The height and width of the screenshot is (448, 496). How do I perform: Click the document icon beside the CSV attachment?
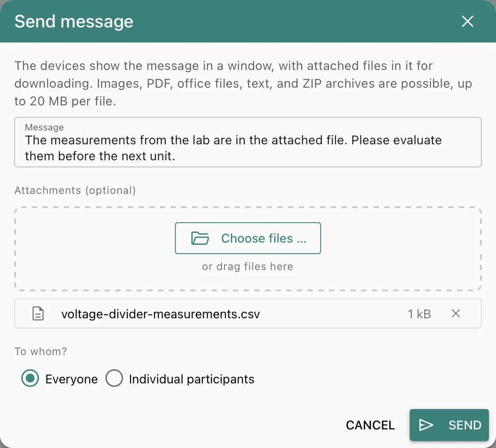pyautogui.click(x=38, y=313)
